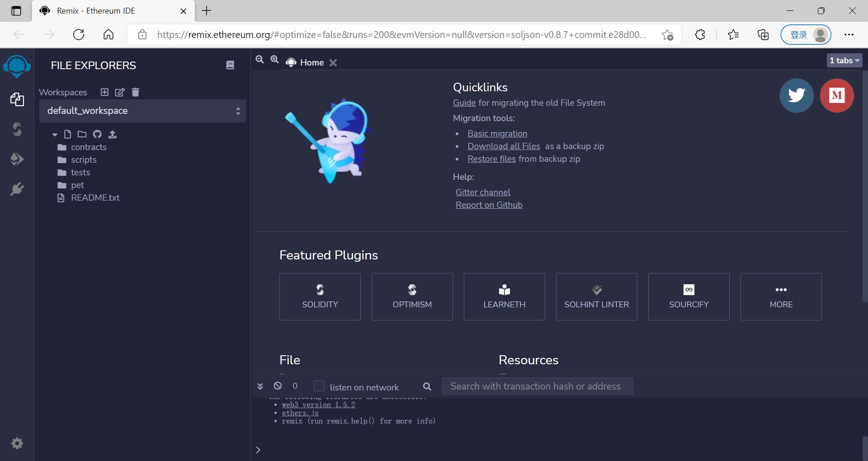Screen dimensions: 868x461
Task: Open Report on Github link
Action: (x=489, y=205)
